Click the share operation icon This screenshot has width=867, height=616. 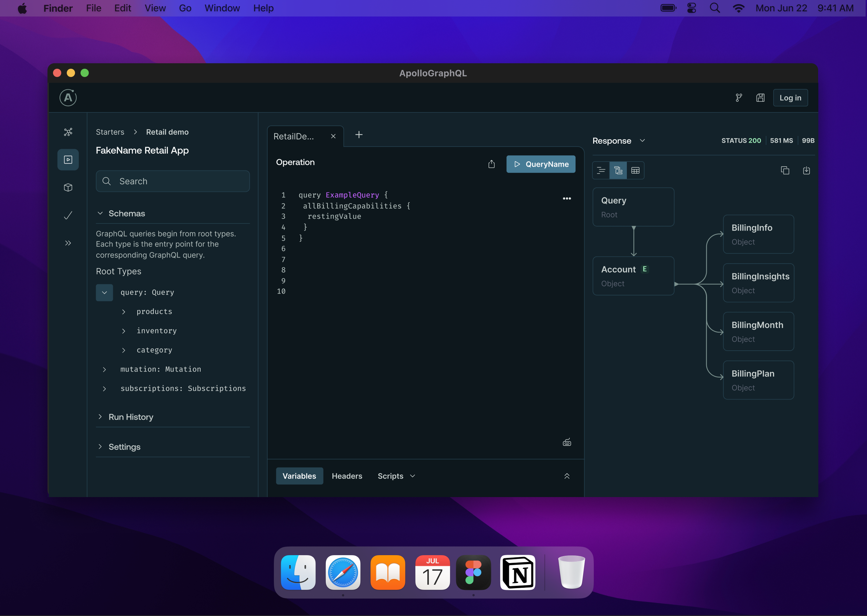[491, 164]
